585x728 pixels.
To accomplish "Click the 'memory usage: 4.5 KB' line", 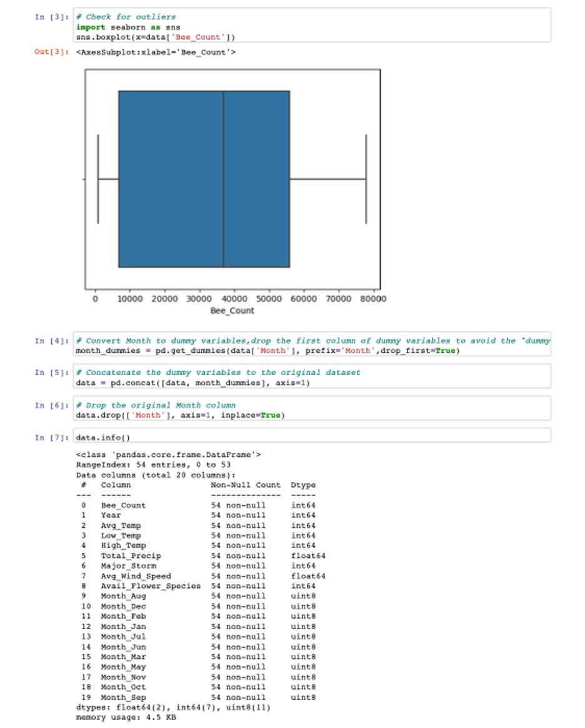I will tap(126, 718).
